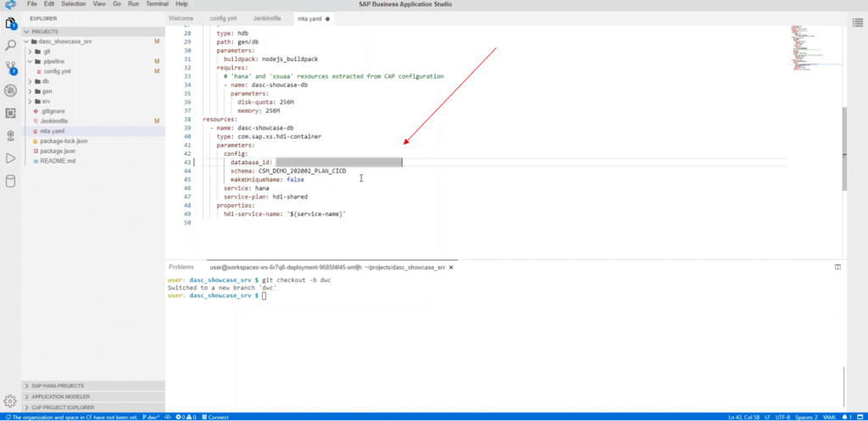868x421 pixels.
Task: Click CF organization and space status message
Action: (x=71, y=417)
